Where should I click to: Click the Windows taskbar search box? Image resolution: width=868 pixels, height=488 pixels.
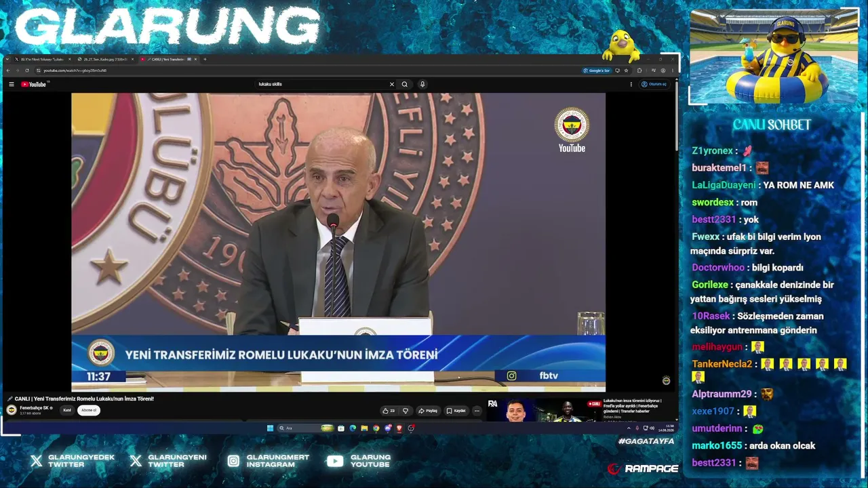305,428
